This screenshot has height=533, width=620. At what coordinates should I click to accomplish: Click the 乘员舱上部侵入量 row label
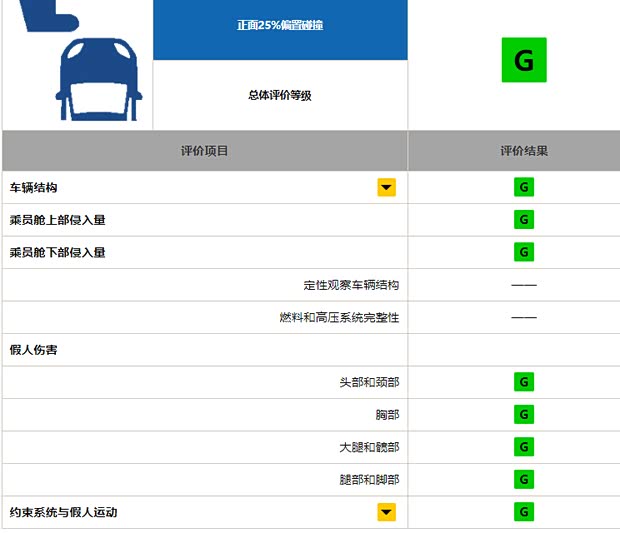(58, 220)
